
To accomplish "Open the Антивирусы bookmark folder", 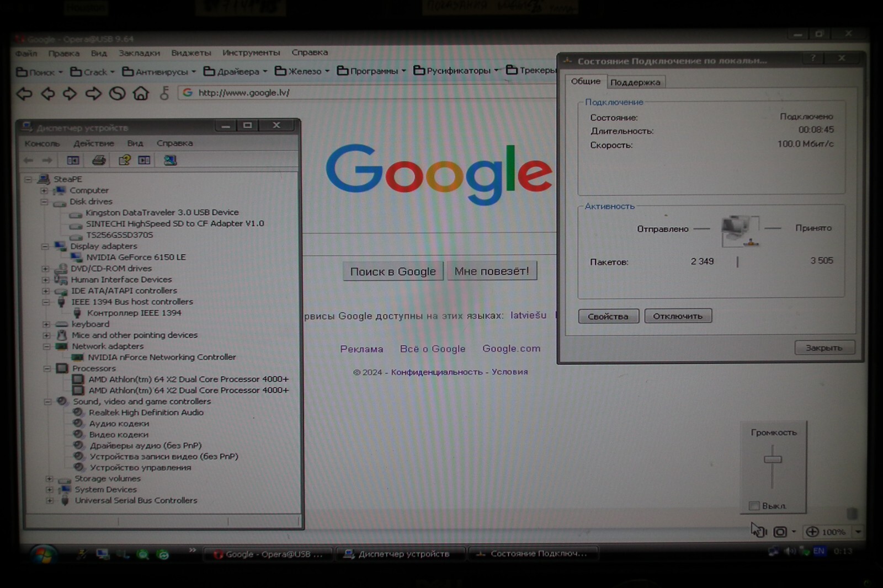I will (x=159, y=72).
